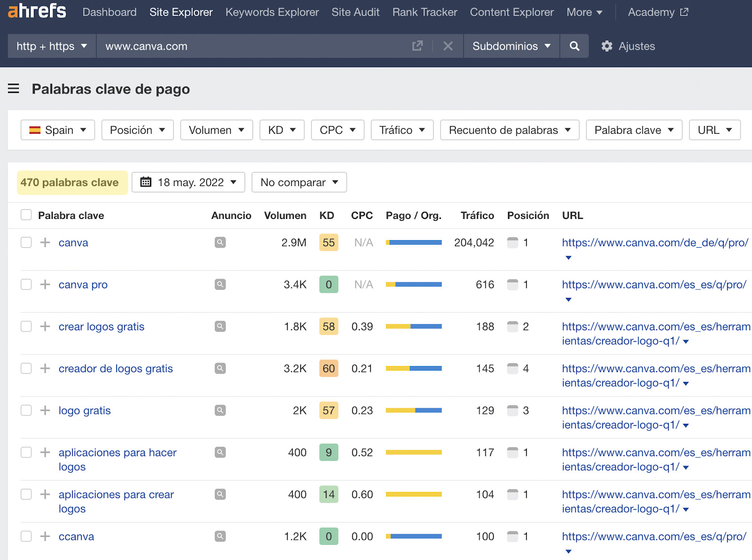The height and width of the screenshot is (560, 752).
Task: Click ad preview icon for aplicaciones para hacer logos
Action: pyautogui.click(x=220, y=452)
